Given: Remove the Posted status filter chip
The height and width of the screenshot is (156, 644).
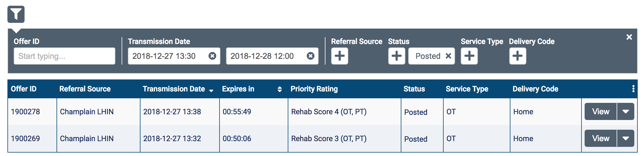Looking at the screenshot, I should point(448,56).
